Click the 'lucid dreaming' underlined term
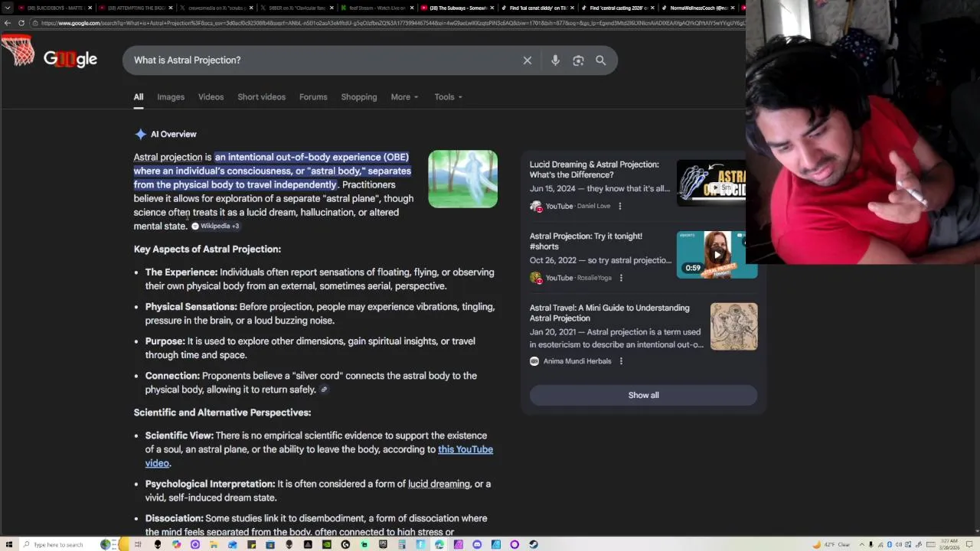The width and height of the screenshot is (980, 551). coord(439,484)
